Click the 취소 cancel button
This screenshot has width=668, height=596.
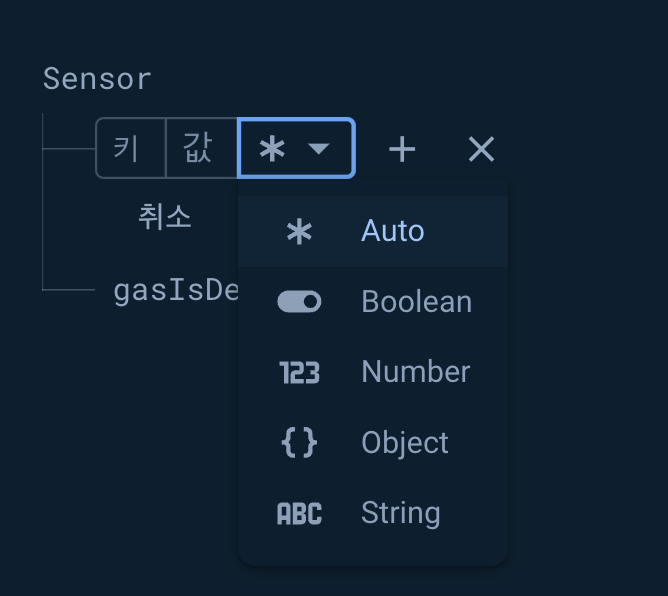(165, 217)
